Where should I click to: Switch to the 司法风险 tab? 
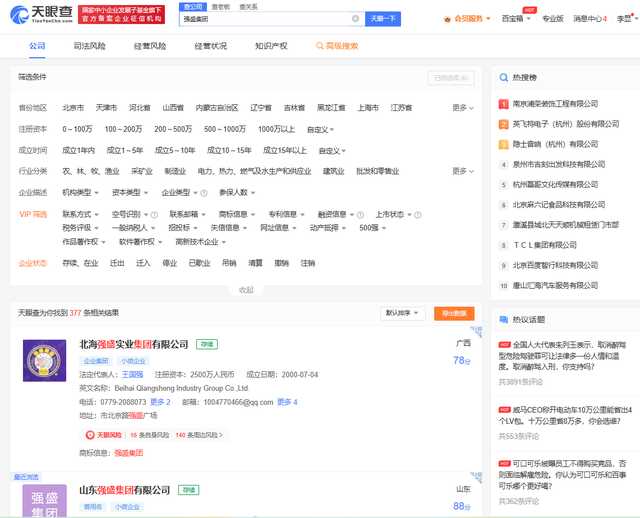tap(90, 46)
